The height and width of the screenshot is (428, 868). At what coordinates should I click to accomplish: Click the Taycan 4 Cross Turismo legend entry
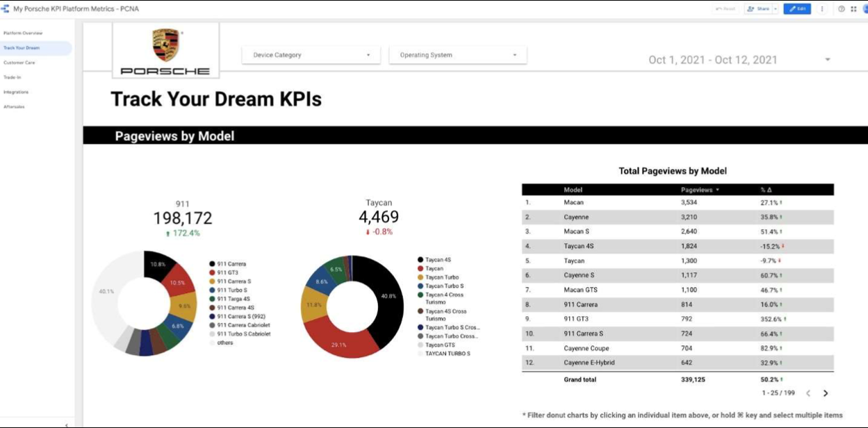440,298
